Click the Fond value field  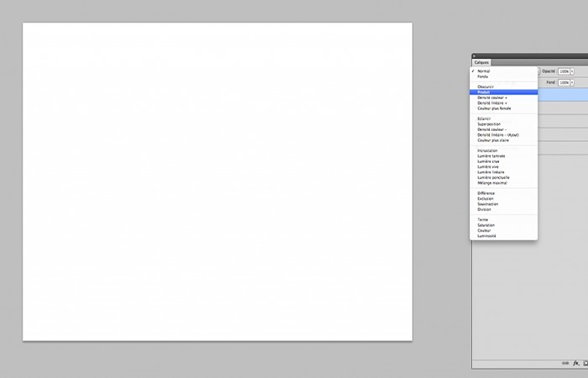564,82
